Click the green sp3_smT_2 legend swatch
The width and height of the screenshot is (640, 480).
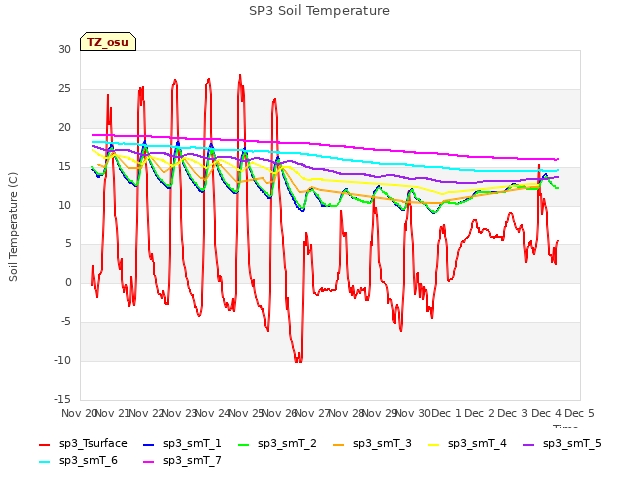(244, 444)
